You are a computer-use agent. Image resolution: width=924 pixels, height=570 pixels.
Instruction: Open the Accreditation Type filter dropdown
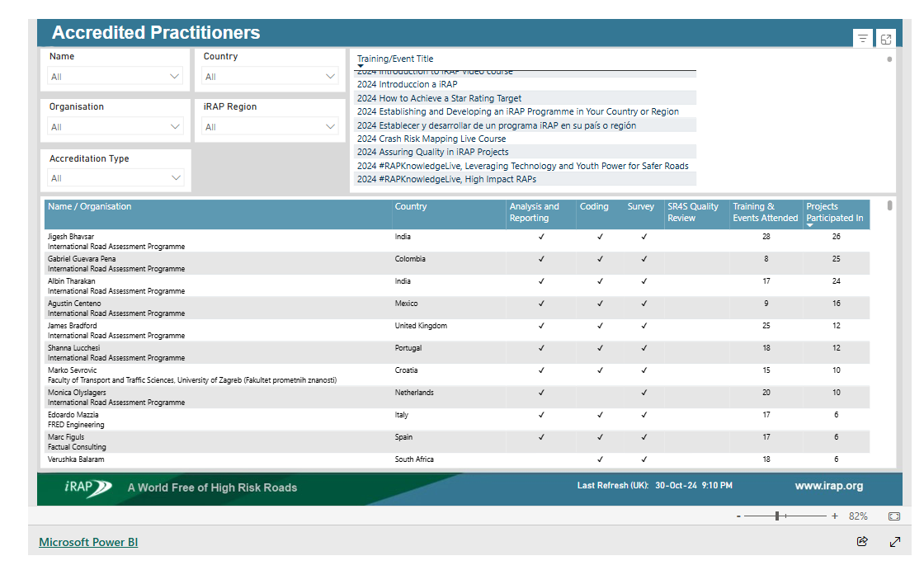pyautogui.click(x=115, y=177)
